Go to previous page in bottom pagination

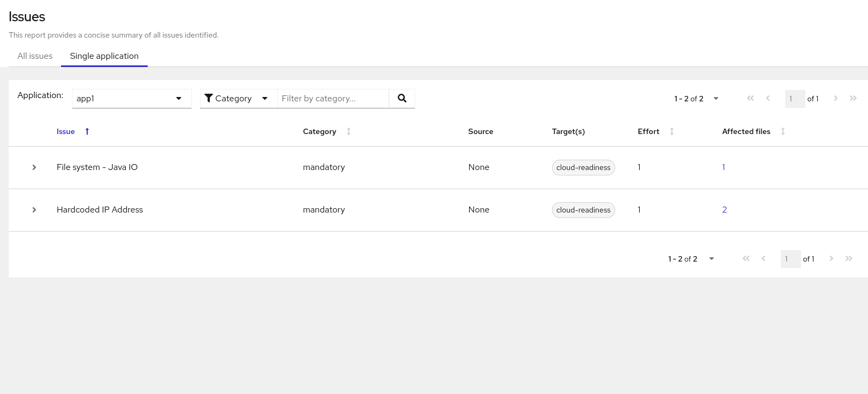[x=764, y=259]
